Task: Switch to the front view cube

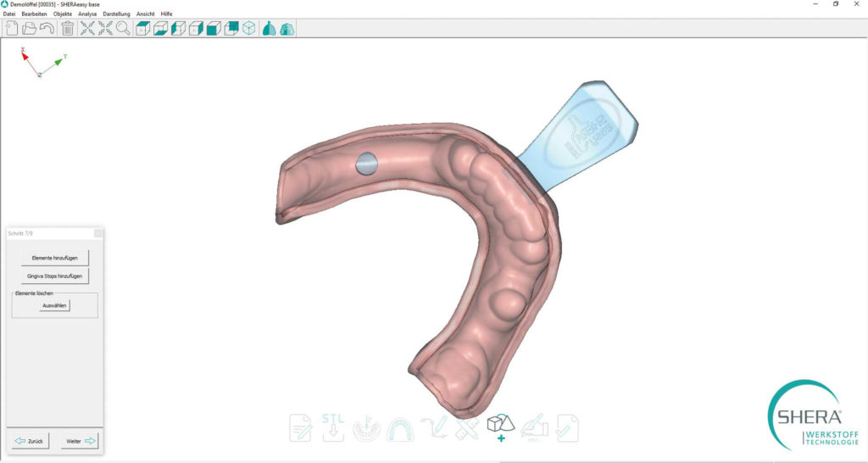Action: point(214,28)
